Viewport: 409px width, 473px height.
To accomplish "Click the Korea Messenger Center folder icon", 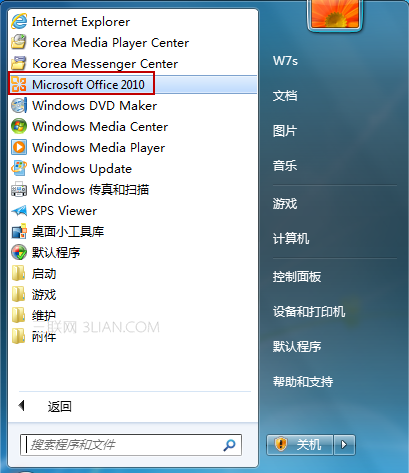I will pyautogui.click(x=19, y=63).
